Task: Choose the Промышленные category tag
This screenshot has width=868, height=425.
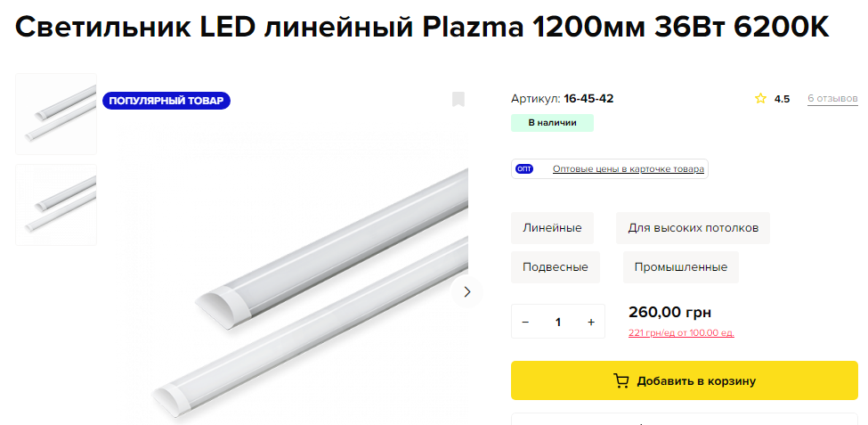Action: click(x=681, y=267)
